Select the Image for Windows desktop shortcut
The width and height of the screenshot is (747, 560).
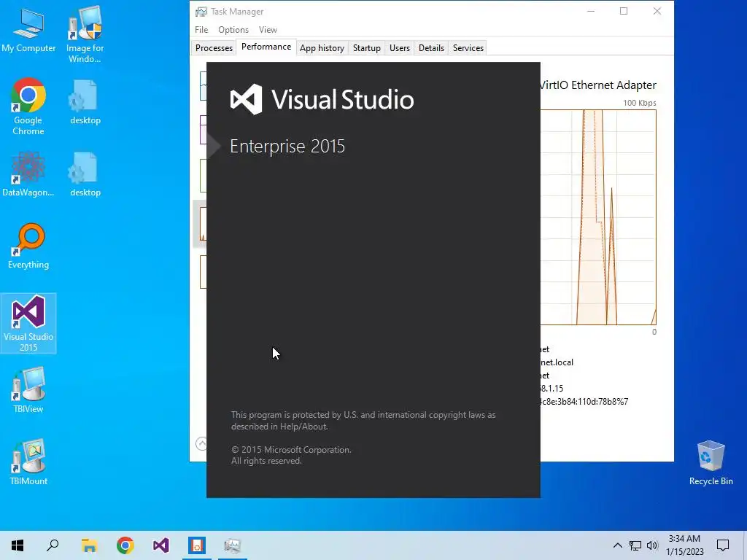(x=85, y=34)
